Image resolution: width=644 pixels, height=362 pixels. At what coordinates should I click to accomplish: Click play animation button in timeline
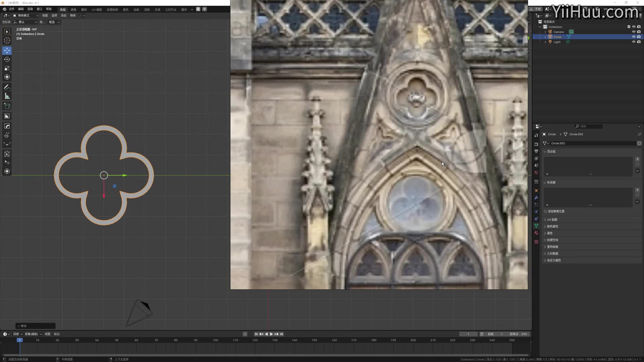pos(271,334)
